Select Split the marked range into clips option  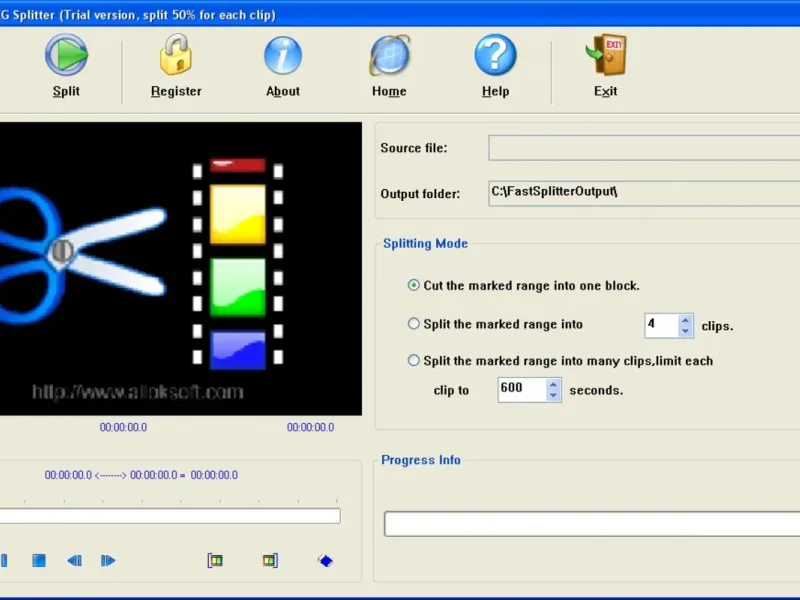pos(414,323)
